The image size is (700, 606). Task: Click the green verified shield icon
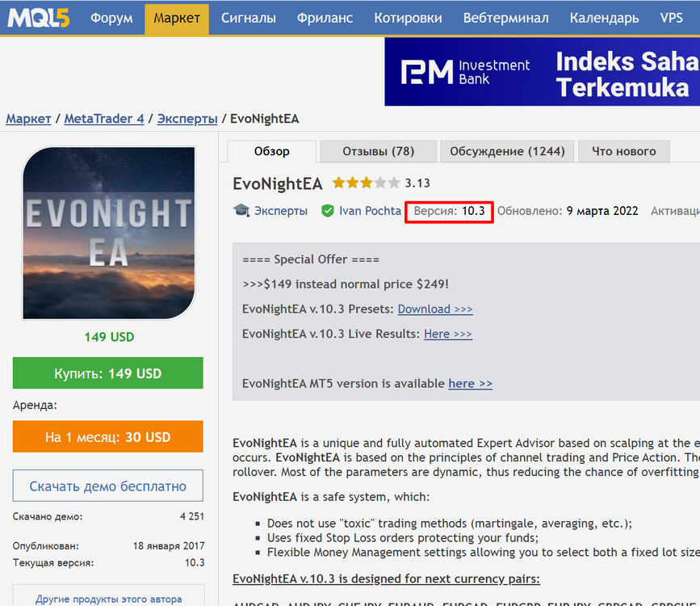coord(328,211)
